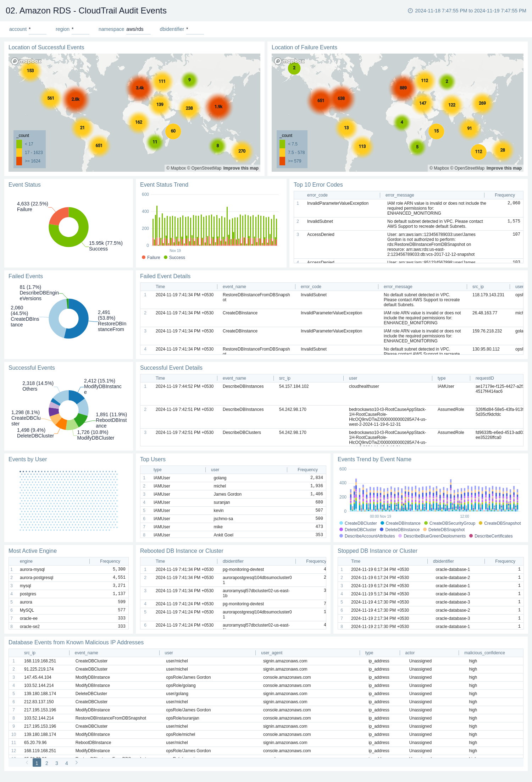
Task: Toggle CreateDBSnapshot legend in Events Trend chart
Action: coord(500,523)
